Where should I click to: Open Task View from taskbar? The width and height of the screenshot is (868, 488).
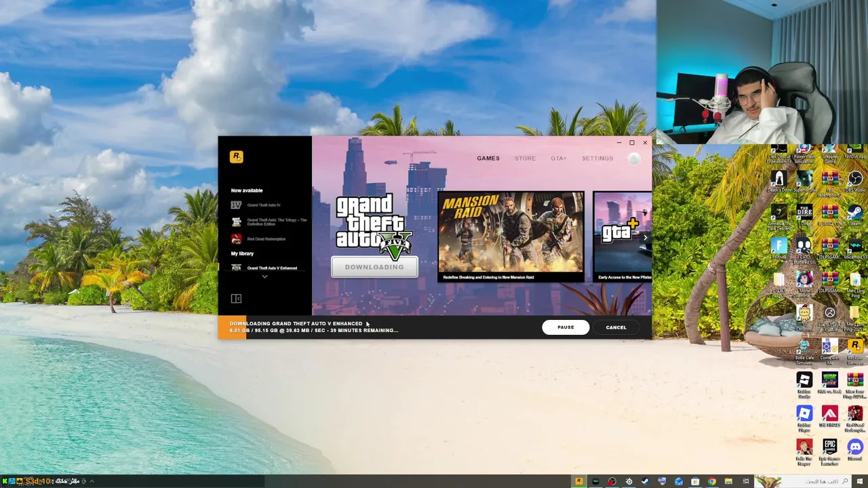pos(746,481)
